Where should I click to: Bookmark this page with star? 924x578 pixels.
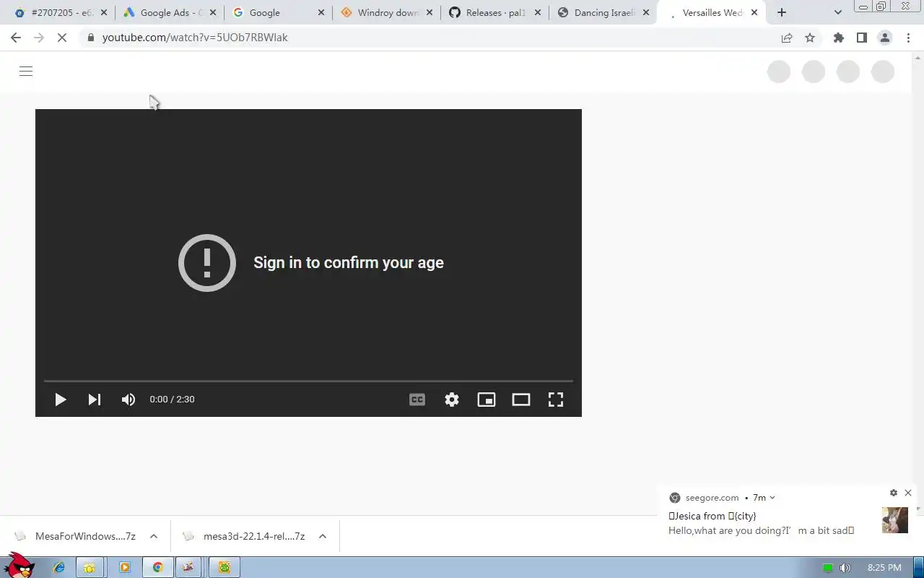point(810,38)
